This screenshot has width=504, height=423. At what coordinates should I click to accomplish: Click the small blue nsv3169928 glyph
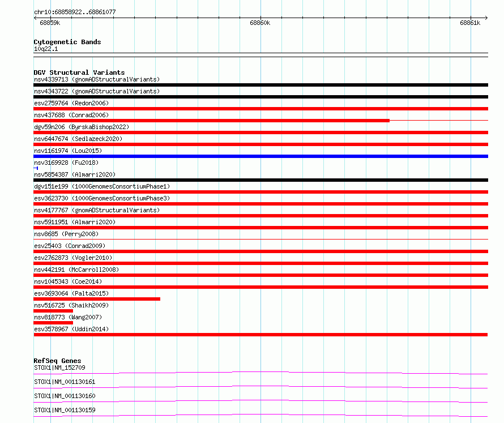tap(36, 168)
